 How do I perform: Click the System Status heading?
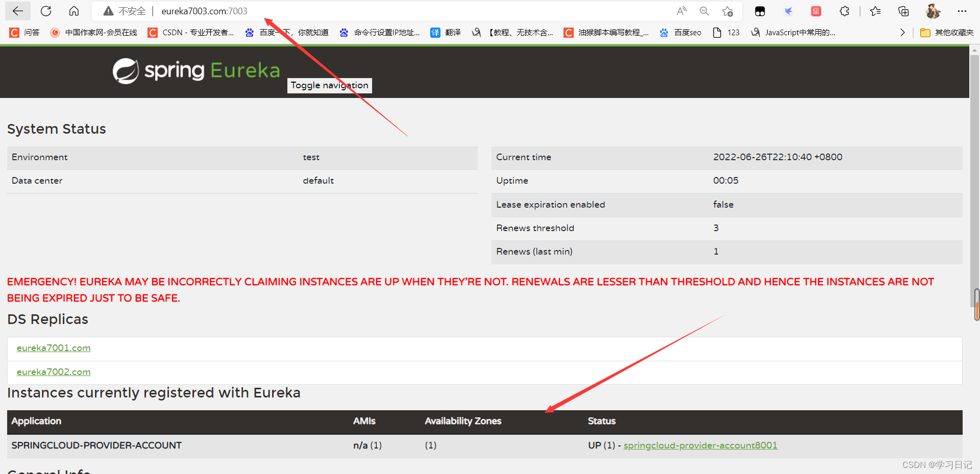(57, 129)
